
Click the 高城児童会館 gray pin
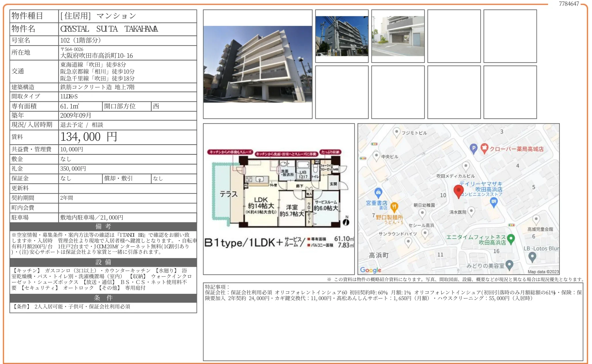click(x=536, y=219)
